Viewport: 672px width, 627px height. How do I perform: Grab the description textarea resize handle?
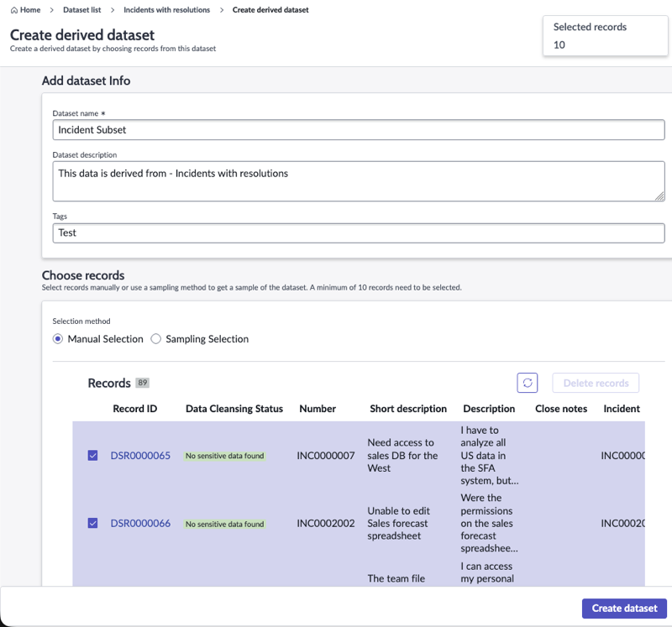(659, 196)
